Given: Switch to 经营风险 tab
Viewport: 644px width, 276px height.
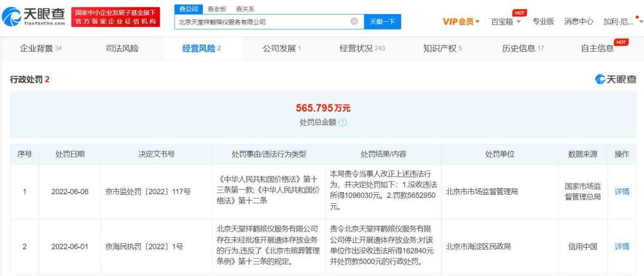Looking at the screenshot, I should 202,48.
